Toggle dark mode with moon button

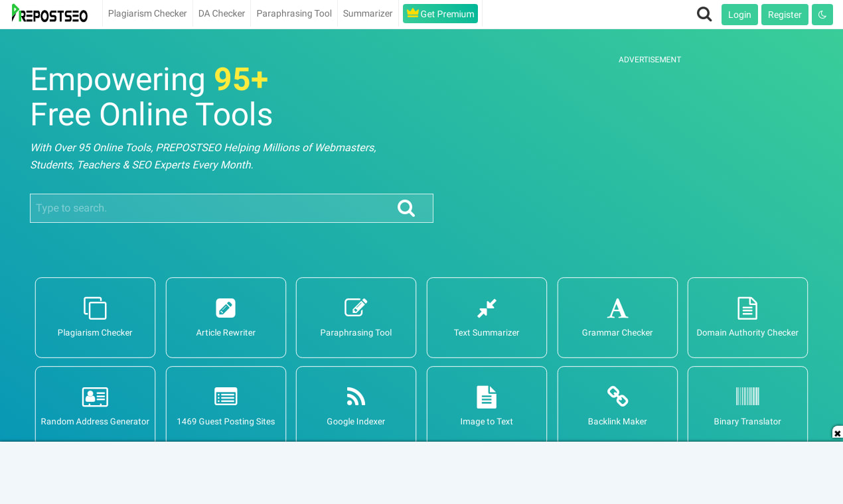point(822,15)
